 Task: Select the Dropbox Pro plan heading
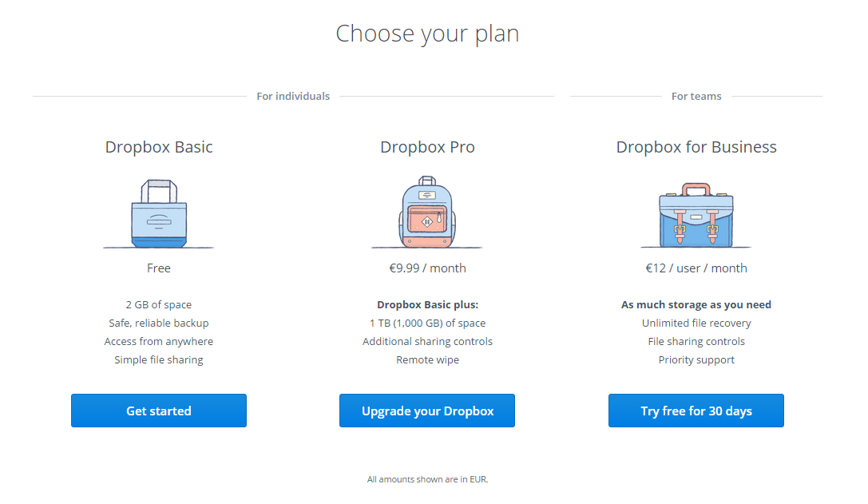click(426, 147)
